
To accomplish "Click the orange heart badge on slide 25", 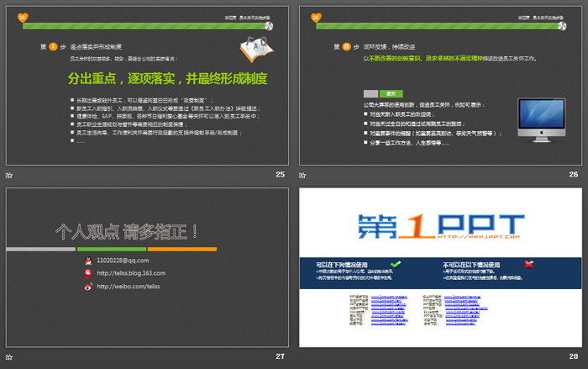I will point(23,18).
